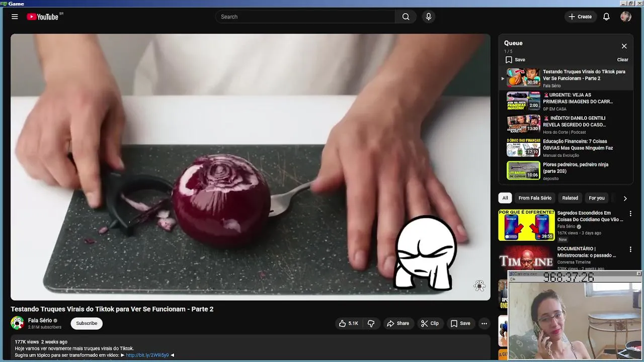
Task: Open the bit.ly link in description
Action: click(147, 355)
